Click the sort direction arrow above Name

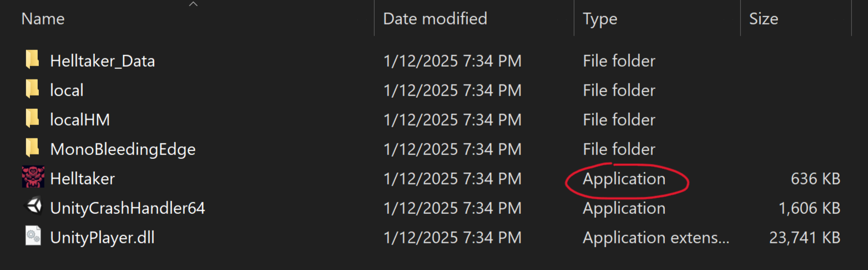pyautogui.click(x=193, y=4)
